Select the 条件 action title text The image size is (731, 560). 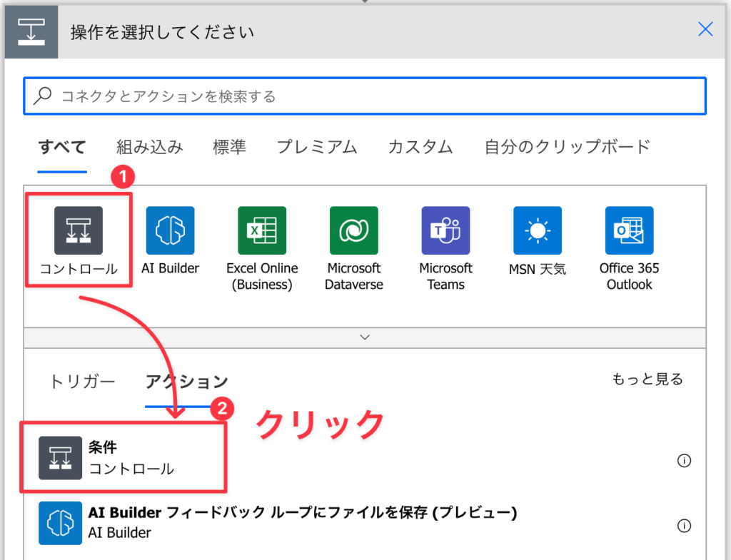pyautogui.click(x=103, y=447)
